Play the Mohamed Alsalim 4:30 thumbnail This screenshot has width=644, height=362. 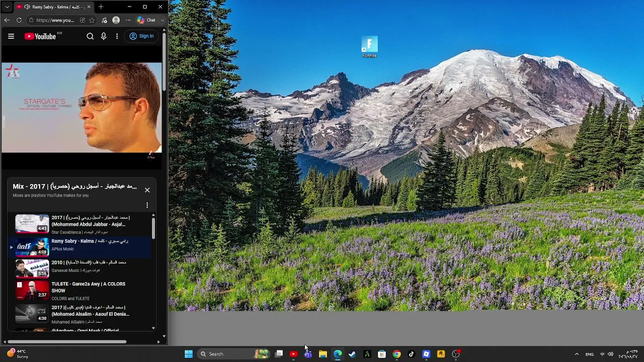(32, 314)
